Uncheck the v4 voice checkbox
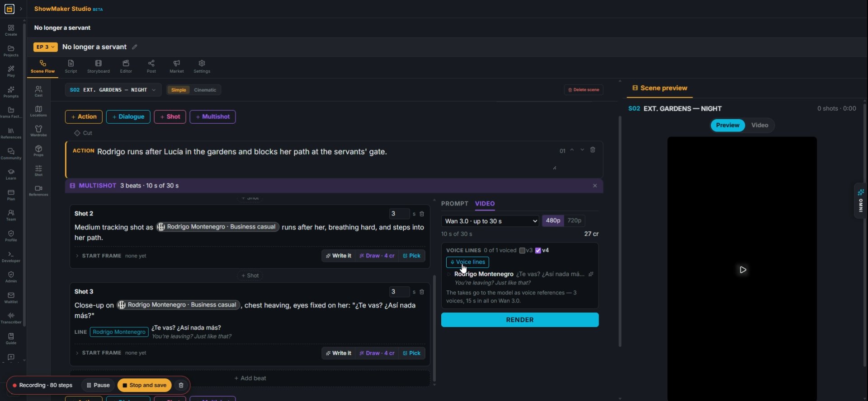This screenshot has width=868, height=401. [538, 251]
